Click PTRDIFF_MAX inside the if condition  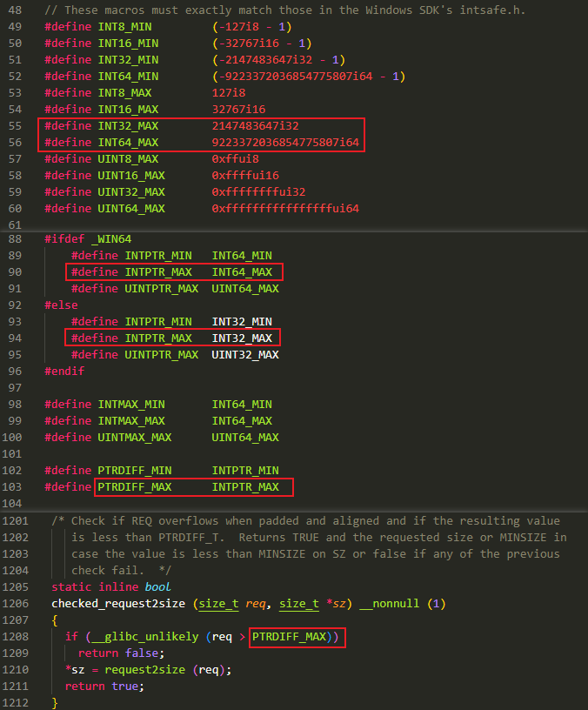pyautogui.click(x=291, y=637)
